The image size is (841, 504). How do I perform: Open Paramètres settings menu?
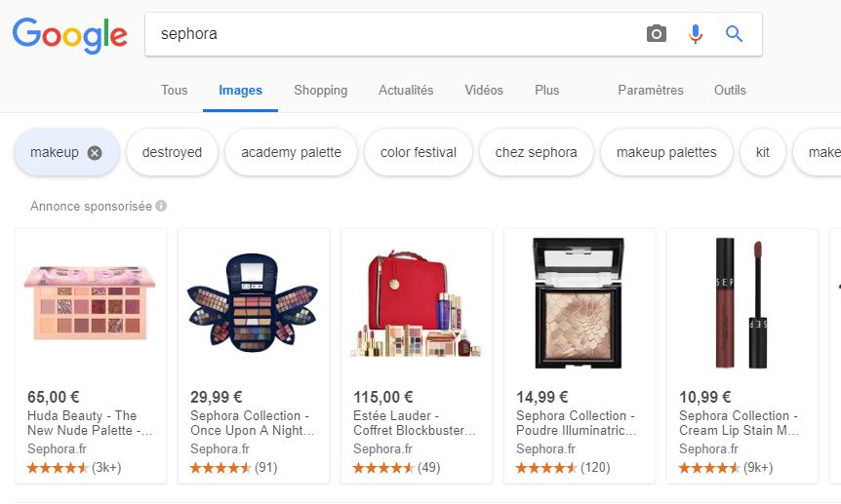(651, 90)
